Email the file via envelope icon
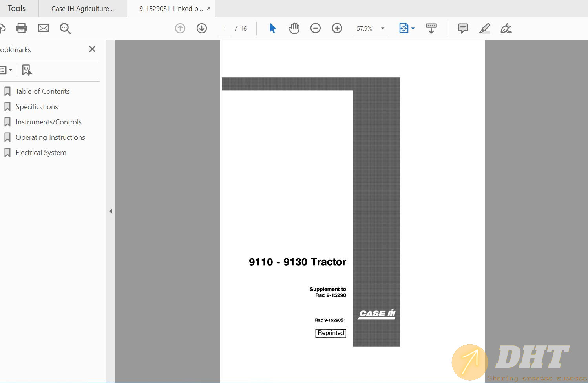Viewport: 588px width, 383px height. (44, 28)
